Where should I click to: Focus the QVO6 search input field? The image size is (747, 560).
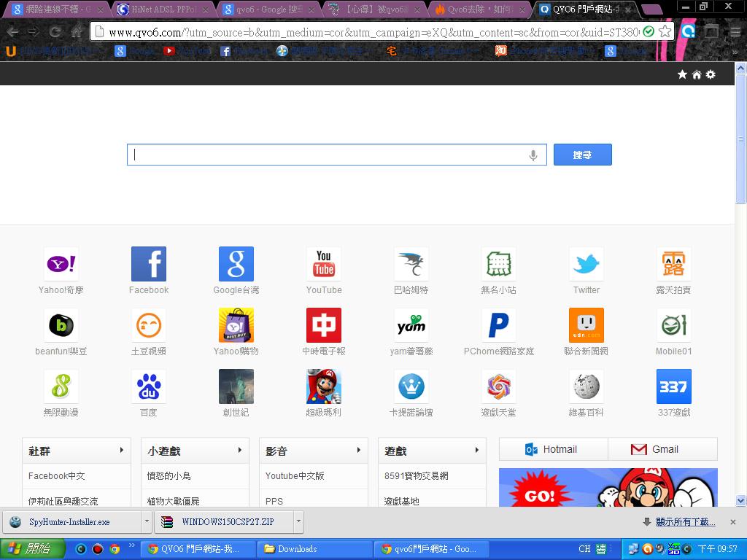pos(337,155)
